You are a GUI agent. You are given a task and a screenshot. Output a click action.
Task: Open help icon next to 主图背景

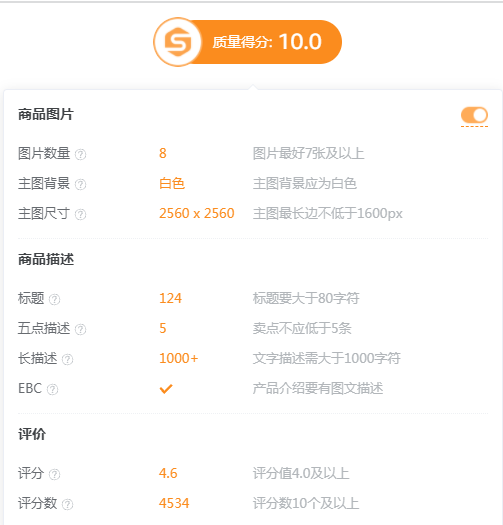point(80,184)
